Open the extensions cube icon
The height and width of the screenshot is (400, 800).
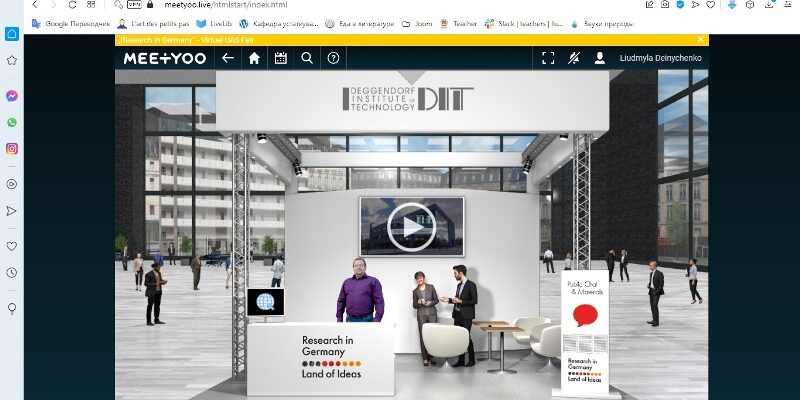click(750, 5)
